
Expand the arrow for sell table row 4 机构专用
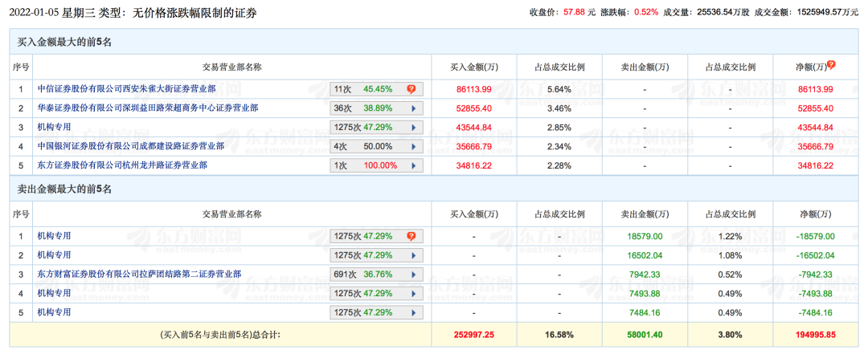point(413,293)
